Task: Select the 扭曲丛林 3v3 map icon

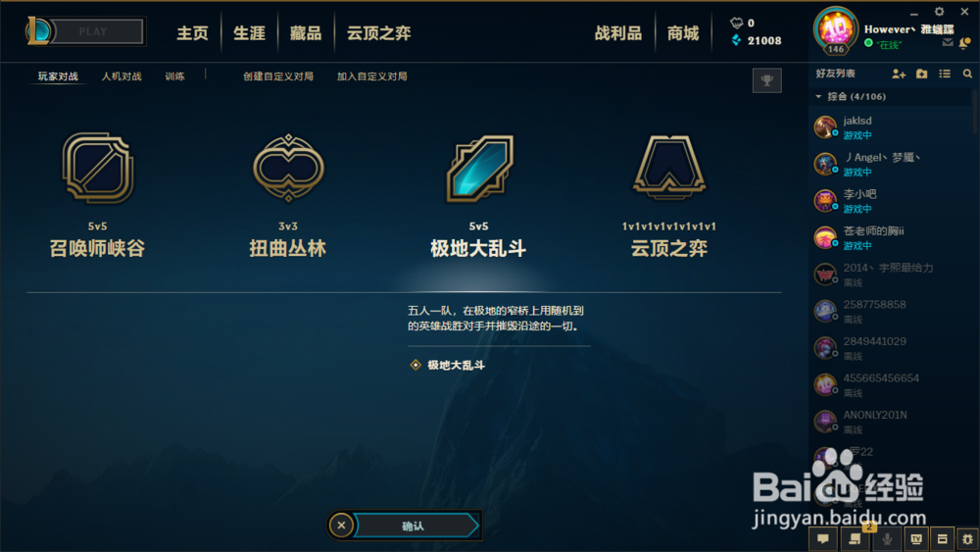Action: 288,168
